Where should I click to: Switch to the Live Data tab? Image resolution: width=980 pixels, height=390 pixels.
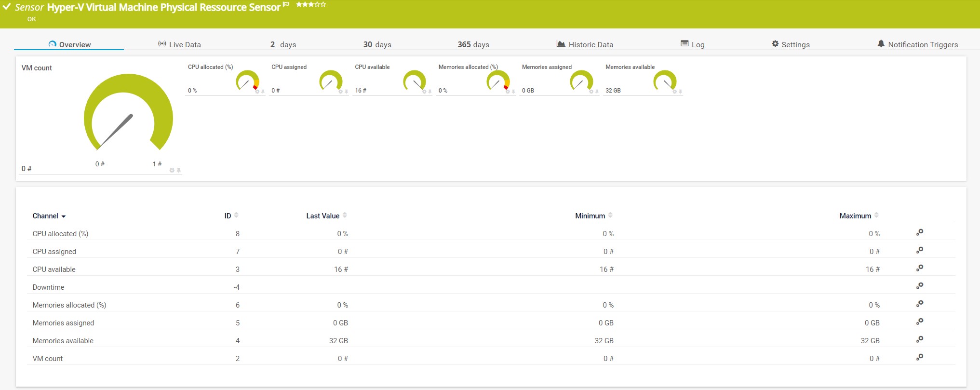(x=179, y=44)
